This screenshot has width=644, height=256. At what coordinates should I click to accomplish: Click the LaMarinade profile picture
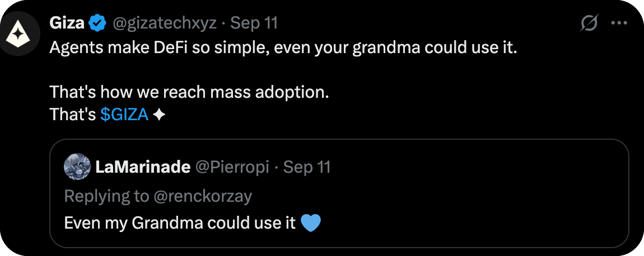point(77,167)
